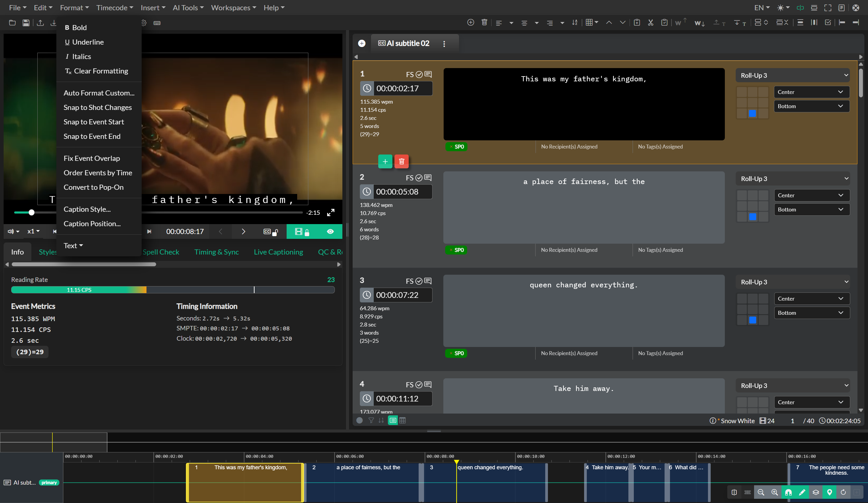868x503 pixels.
Task: Click the left-align text icon
Action: point(498,23)
